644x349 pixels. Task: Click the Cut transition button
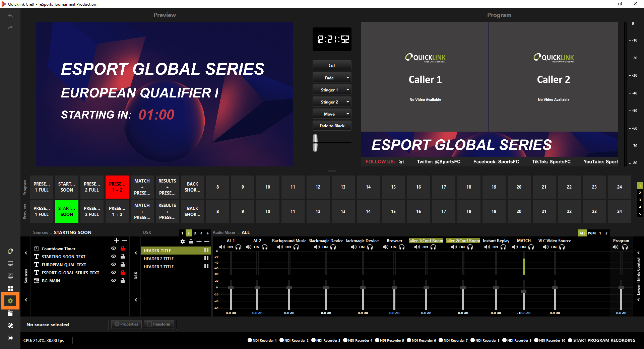pos(332,66)
